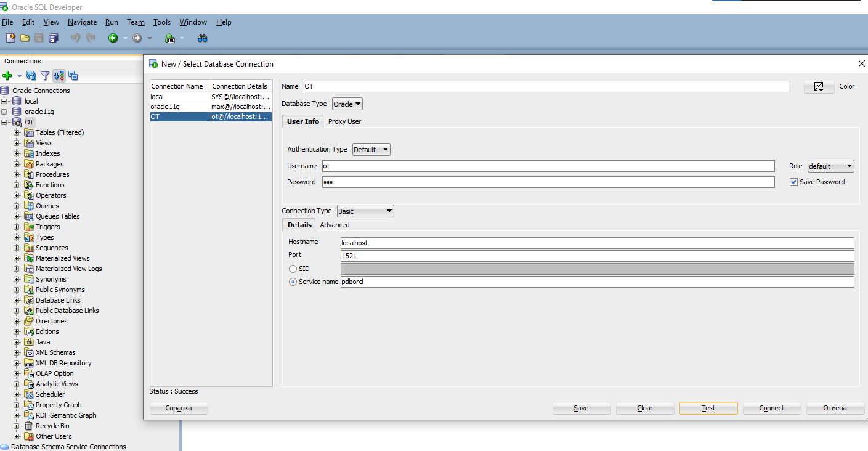This screenshot has width=868, height=451.
Task: Open the Navigate menu
Action: (82, 22)
